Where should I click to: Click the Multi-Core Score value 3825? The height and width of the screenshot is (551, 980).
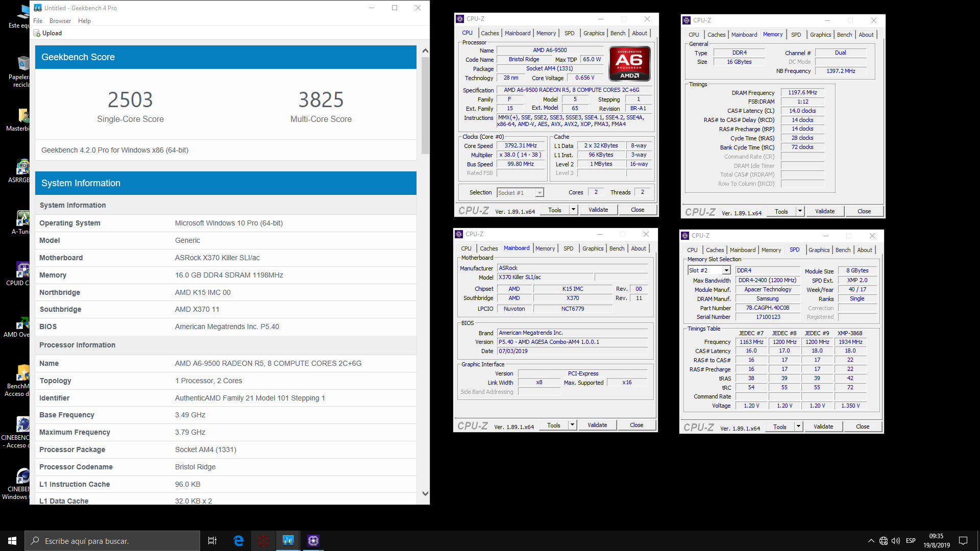(321, 99)
